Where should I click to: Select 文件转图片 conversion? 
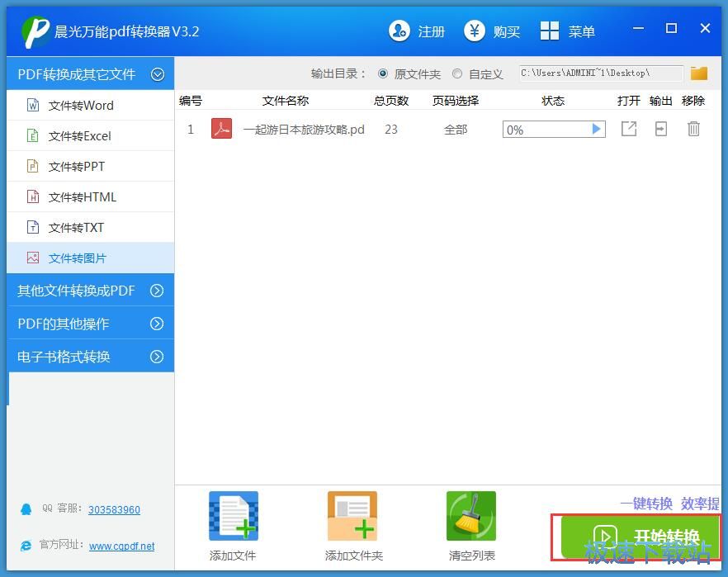click(91, 258)
